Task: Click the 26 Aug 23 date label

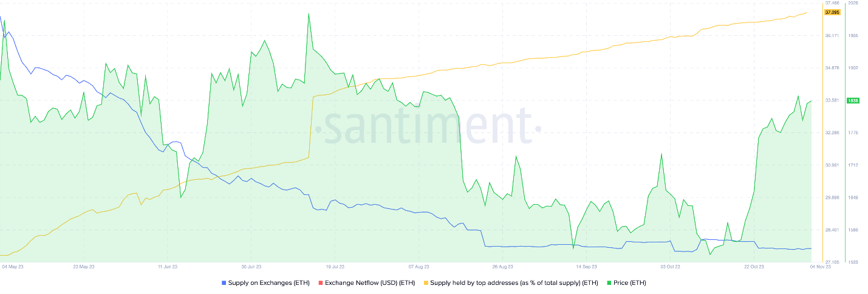Action: pyautogui.click(x=502, y=266)
